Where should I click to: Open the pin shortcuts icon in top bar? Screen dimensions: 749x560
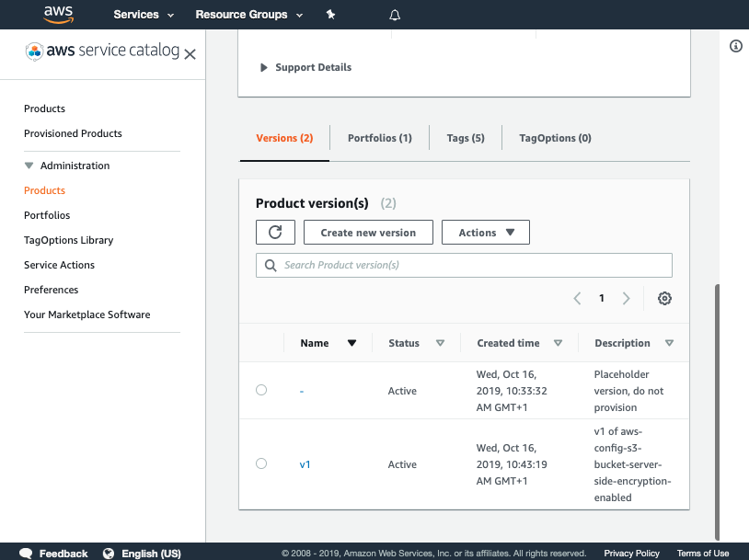(x=330, y=15)
